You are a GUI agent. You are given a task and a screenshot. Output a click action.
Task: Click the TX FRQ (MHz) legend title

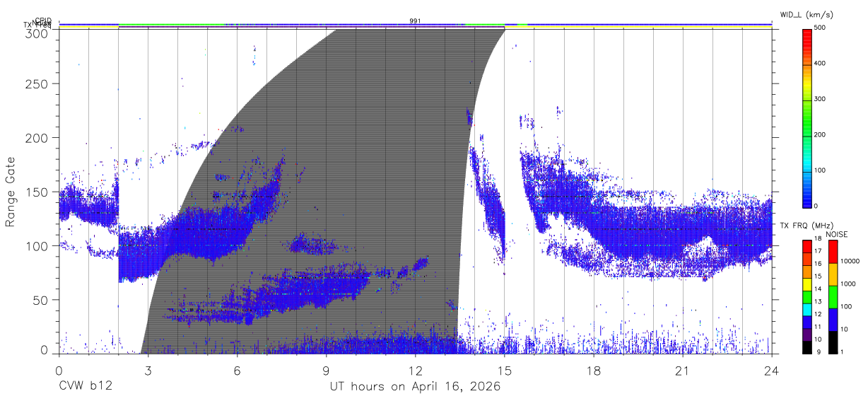[x=807, y=226]
